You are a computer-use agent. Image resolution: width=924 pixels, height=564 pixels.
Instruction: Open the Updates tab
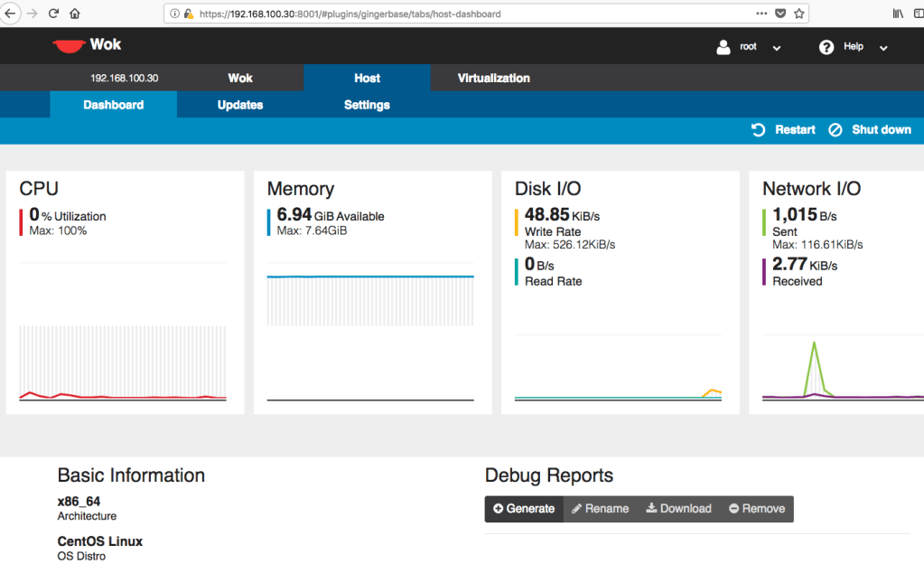(x=239, y=104)
